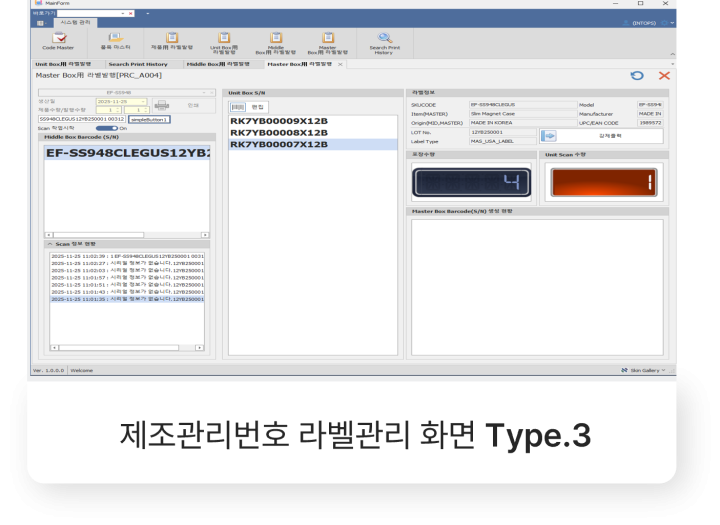This screenshot has width=720, height=525.
Task: Click the Label Type field MAS_USA_LABEL
Action: tap(502, 141)
